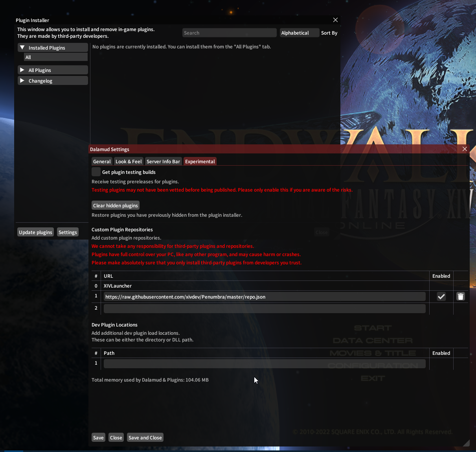Select the All filter under Installed Plugins
Screen dimensions: 476x452
click(x=55, y=57)
